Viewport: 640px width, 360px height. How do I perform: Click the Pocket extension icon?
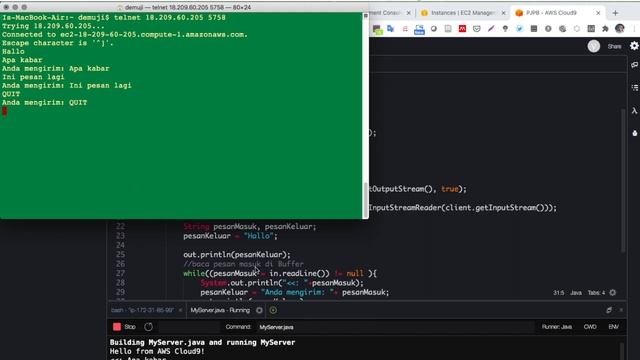[x=476, y=29]
